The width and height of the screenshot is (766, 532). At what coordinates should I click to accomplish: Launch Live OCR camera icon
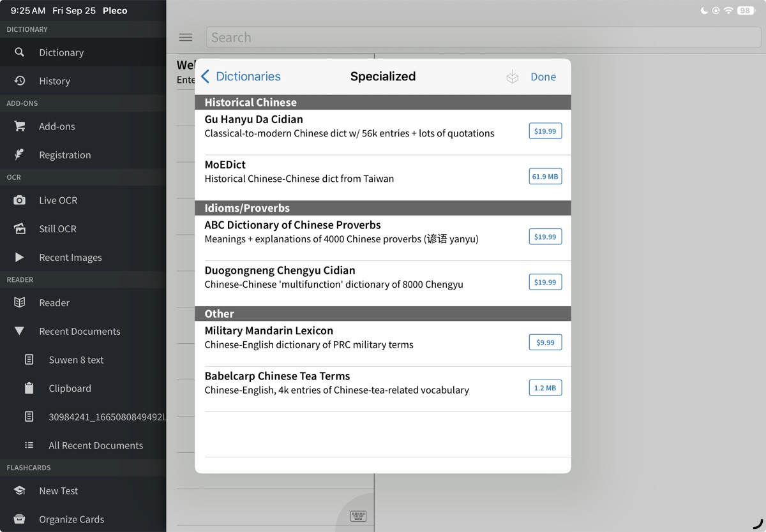(20, 200)
